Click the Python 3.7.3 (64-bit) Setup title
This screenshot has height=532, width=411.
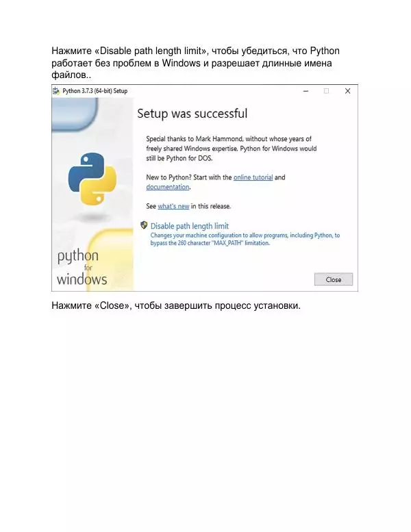[95, 91]
